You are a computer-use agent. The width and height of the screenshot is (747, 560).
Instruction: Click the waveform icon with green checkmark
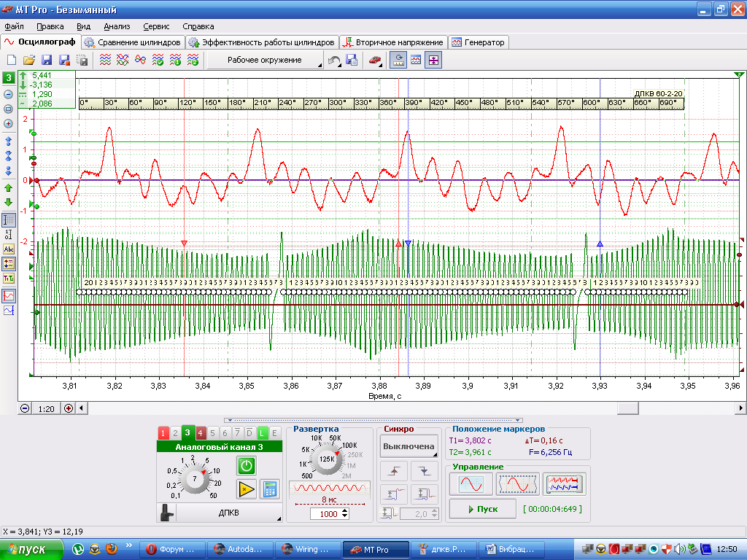(158, 60)
